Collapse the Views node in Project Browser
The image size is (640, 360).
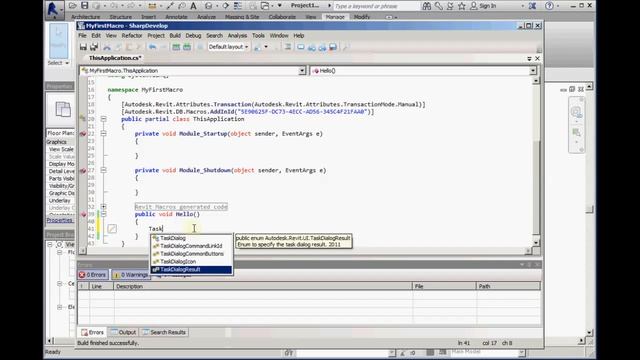pos(50,244)
